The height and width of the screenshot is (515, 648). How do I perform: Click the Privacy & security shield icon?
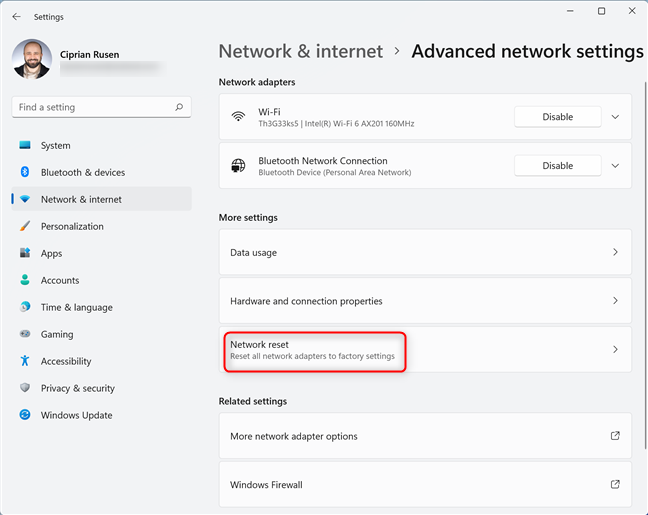pyautogui.click(x=25, y=388)
